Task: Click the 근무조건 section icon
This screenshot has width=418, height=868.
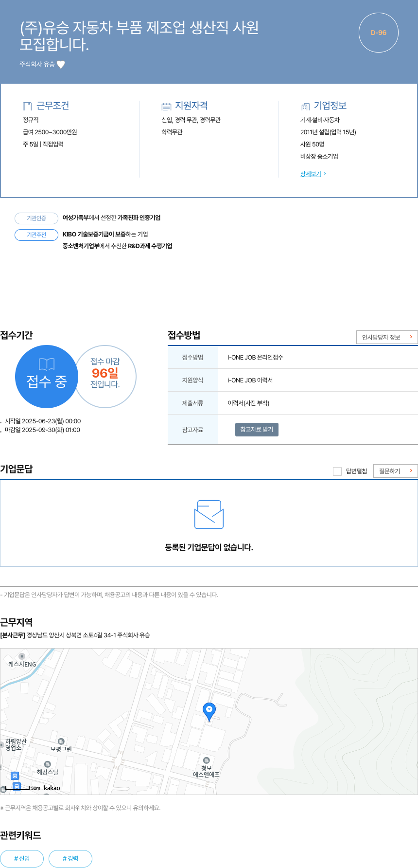Action: click(x=27, y=106)
